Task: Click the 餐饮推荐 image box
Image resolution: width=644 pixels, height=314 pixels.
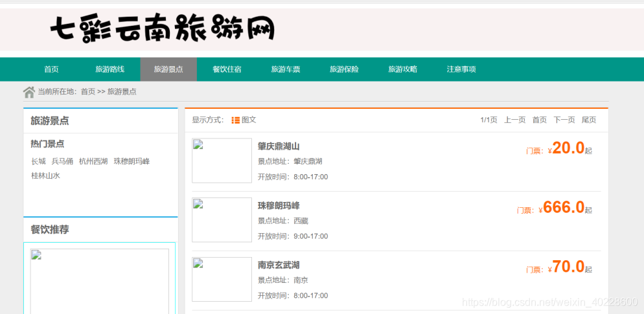Action: coord(99,281)
